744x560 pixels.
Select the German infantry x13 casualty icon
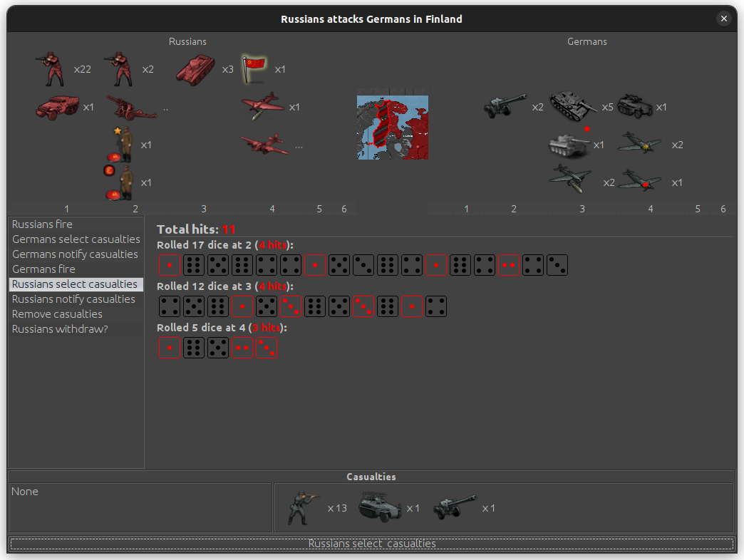click(303, 508)
